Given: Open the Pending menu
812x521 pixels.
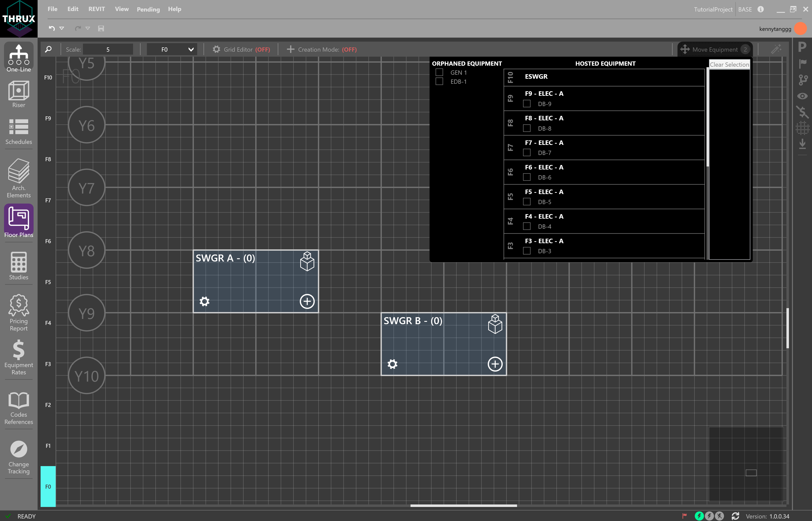Looking at the screenshot, I should (x=148, y=9).
